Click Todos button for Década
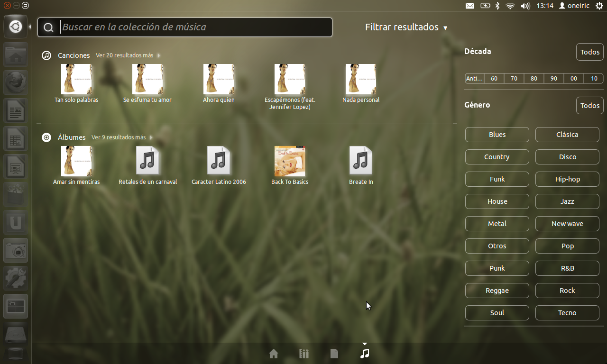Image resolution: width=607 pixels, height=364 pixels. pyautogui.click(x=590, y=52)
